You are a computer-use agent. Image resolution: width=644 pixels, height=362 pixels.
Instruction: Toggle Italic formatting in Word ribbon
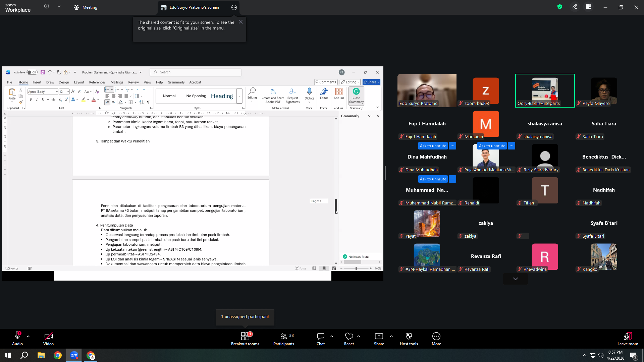[x=37, y=100]
